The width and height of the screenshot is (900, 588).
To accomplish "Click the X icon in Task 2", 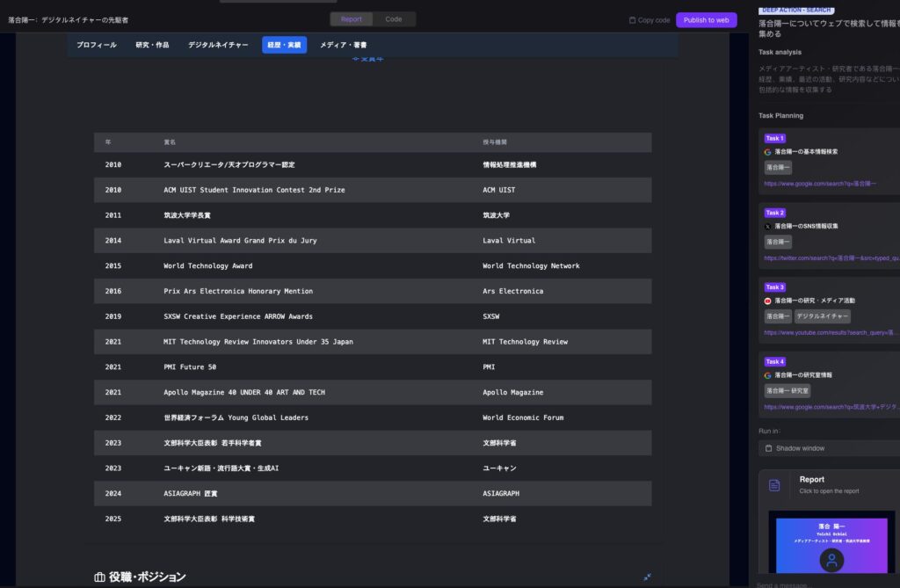I will coord(767,226).
